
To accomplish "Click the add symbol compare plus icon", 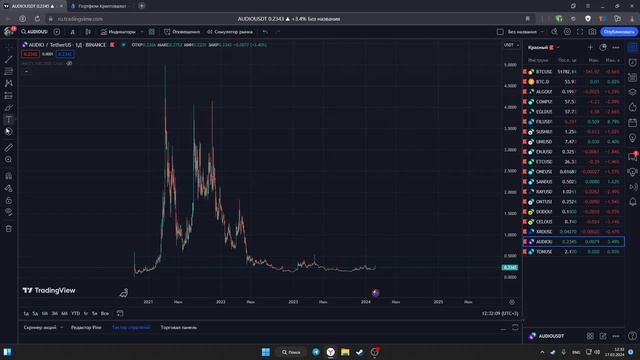I will pyautogui.click(x=57, y=32).
